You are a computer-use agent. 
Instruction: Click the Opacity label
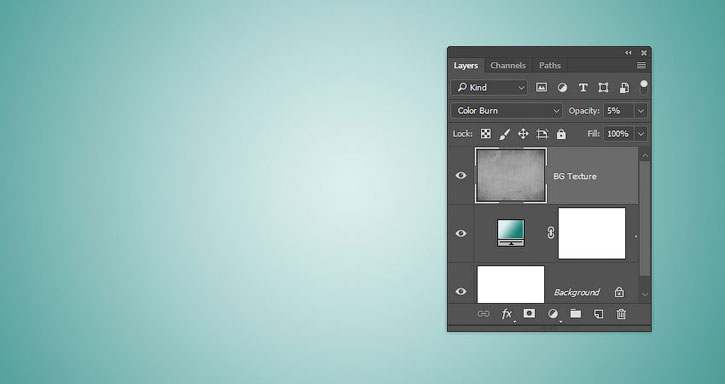[x=584, y=111]
